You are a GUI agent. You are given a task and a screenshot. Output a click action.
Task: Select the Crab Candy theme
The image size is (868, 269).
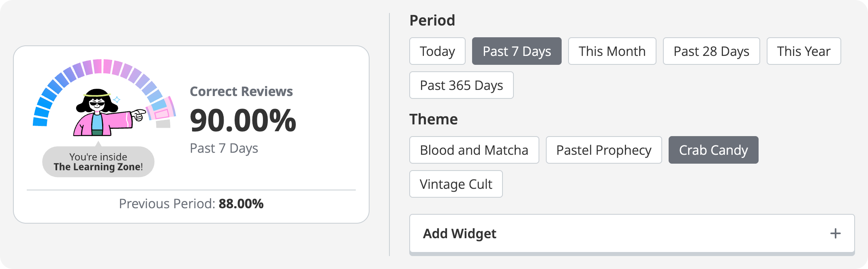713,150
